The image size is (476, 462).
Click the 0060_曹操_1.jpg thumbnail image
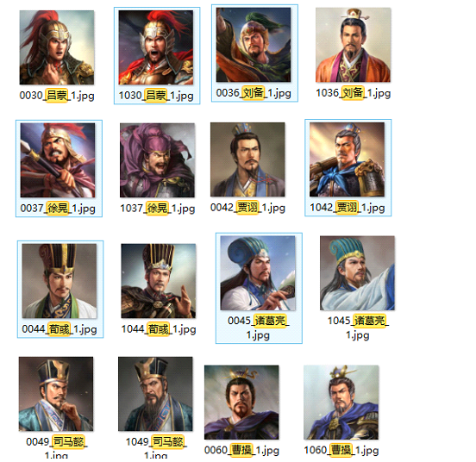pos(241,403)
